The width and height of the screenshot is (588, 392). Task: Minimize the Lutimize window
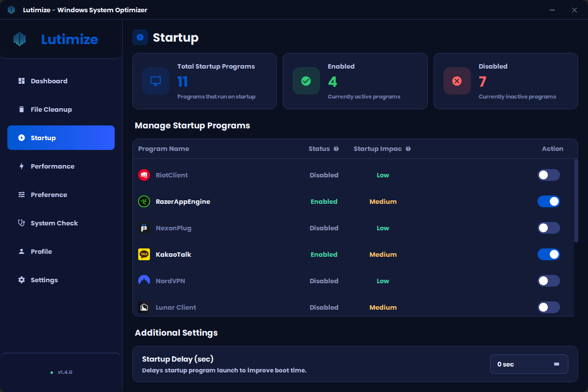pos(553,10)
